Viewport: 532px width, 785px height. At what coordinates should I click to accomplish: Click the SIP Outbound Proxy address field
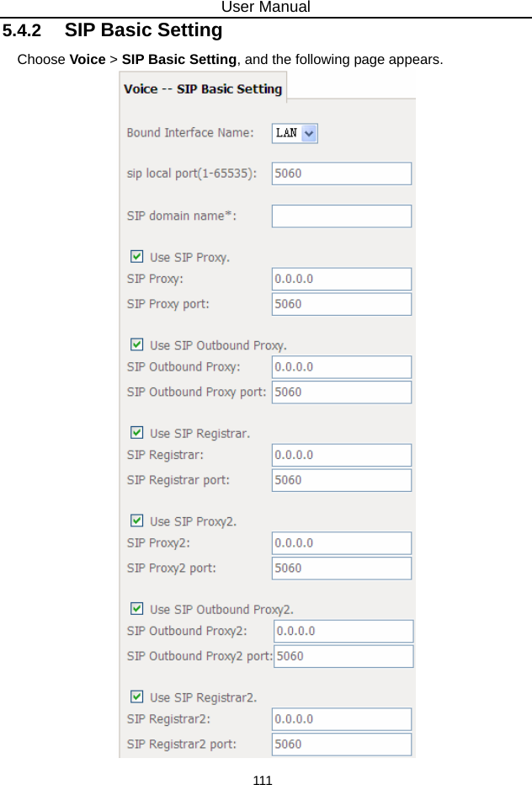tap(342, 367)
